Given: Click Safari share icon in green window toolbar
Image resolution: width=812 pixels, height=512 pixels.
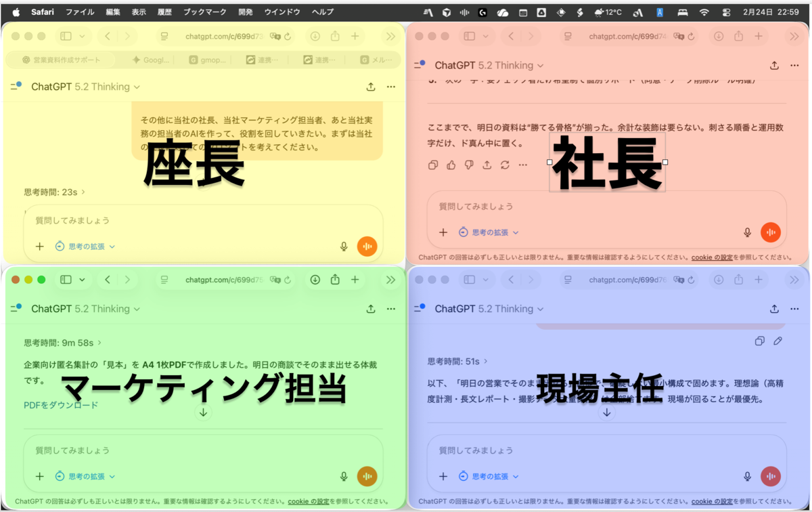Looking at the screenshot, I should pos(335,280).
